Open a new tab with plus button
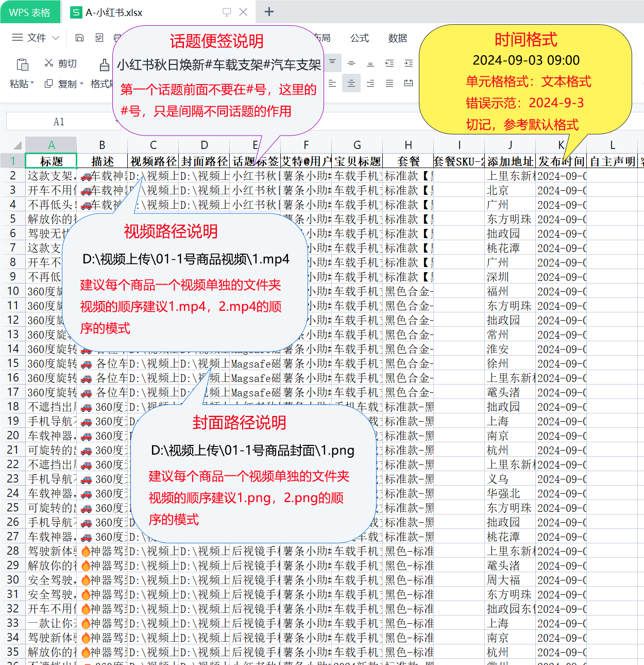Viewport: 644px width, 665px height. pyautogui.click(x=269, y=12)
